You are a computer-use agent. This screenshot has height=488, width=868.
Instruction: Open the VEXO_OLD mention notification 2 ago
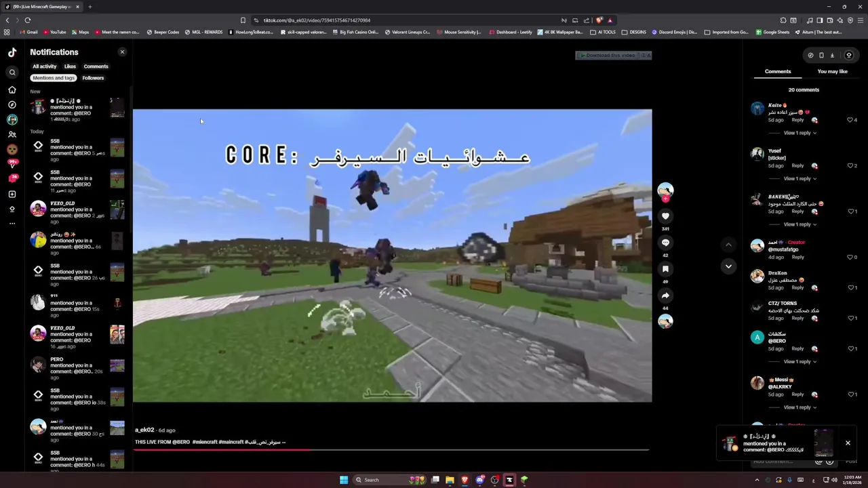point(77,212)
